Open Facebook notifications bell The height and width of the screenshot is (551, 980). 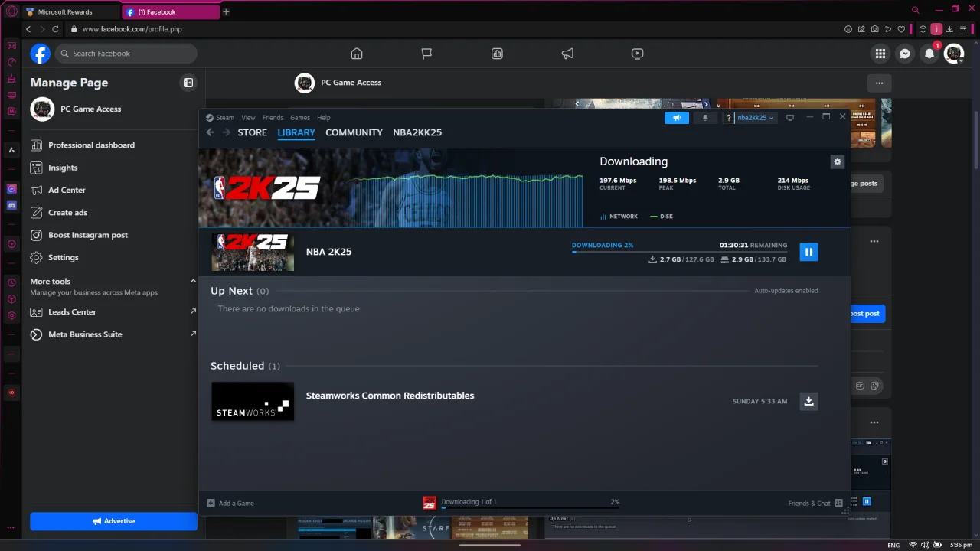coord(929,54)
